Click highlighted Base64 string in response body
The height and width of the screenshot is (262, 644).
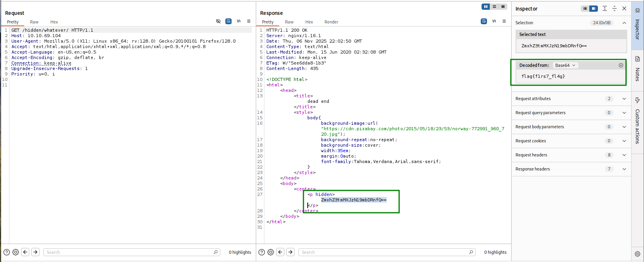[354, 200]
